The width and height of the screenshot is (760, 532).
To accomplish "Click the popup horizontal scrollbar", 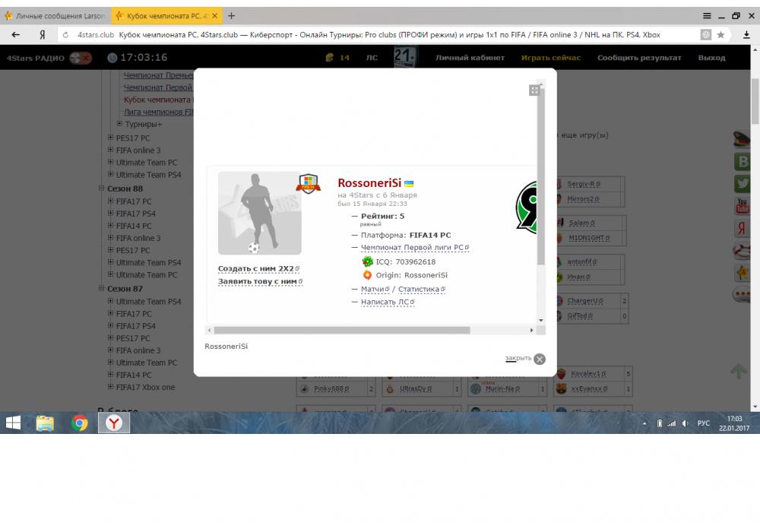I will (342, 331).
